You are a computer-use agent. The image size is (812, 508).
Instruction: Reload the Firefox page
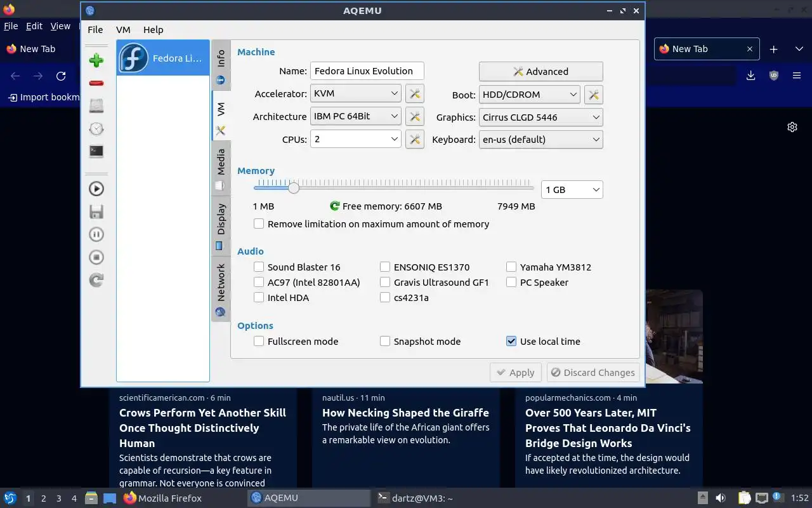point(61,76)
